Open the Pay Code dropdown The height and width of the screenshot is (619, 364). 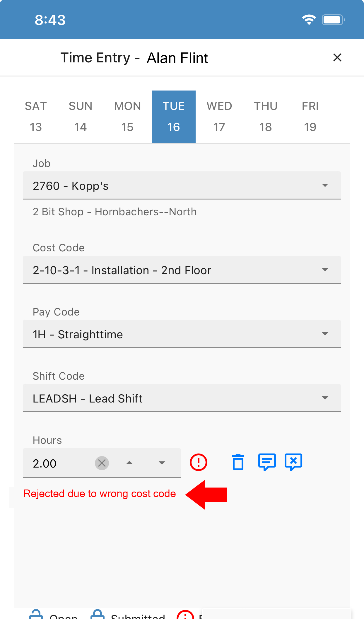pos(182,334)
